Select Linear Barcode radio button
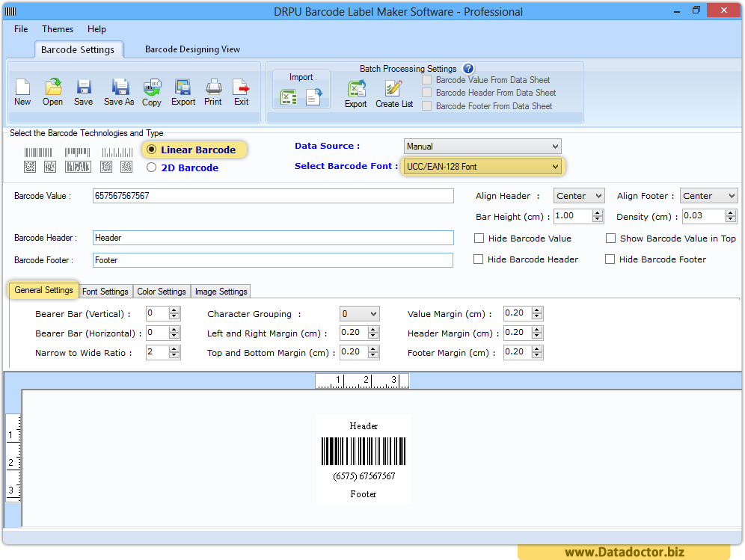 point(152,150)
